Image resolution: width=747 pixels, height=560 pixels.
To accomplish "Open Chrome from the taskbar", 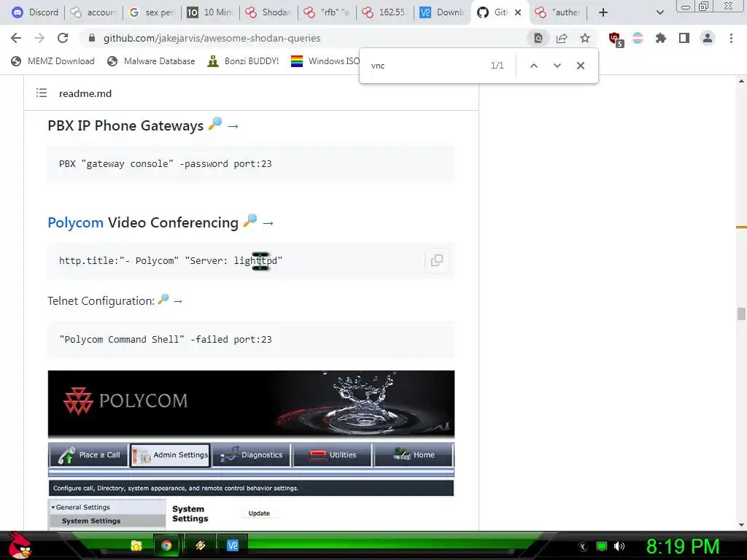I will click(x=166, y=545).
